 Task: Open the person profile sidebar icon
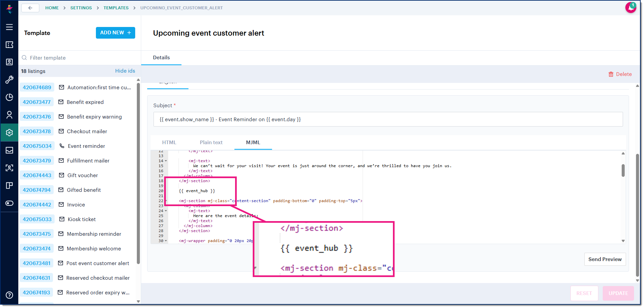[x=9, y=115]
